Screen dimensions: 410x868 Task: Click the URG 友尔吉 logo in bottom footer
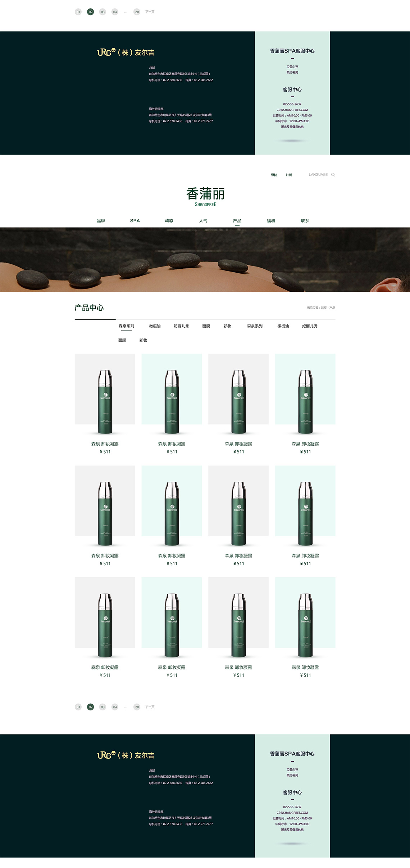tap(126, 755)
